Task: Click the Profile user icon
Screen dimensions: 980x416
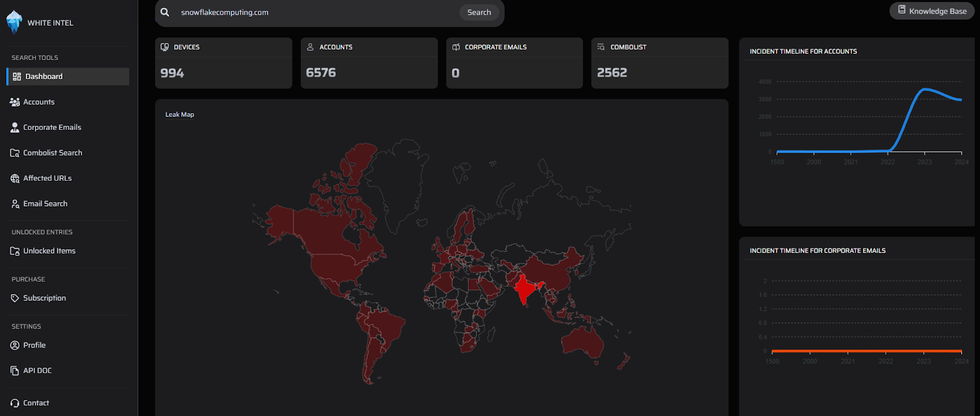Action: 15,346
